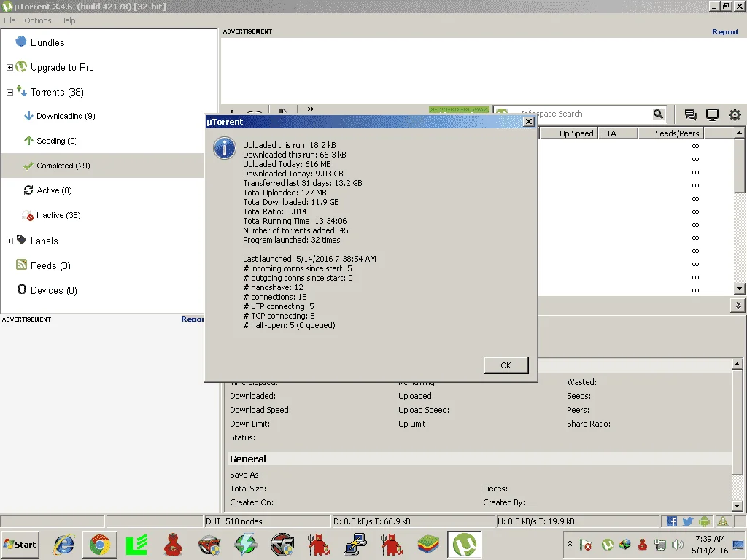Click the Devices phone icon
This screenshot has width=747, height=560.
click(22, 289)
